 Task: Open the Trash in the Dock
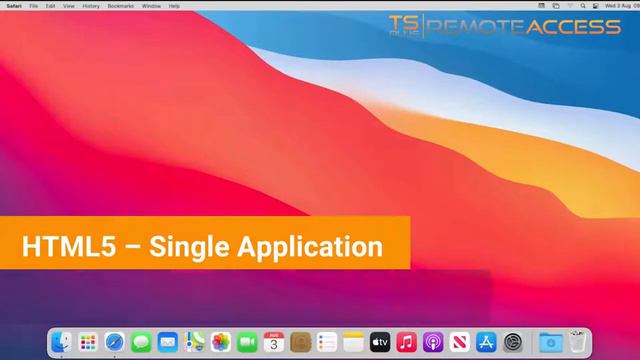pyautogui.click(x=578, y=342)
